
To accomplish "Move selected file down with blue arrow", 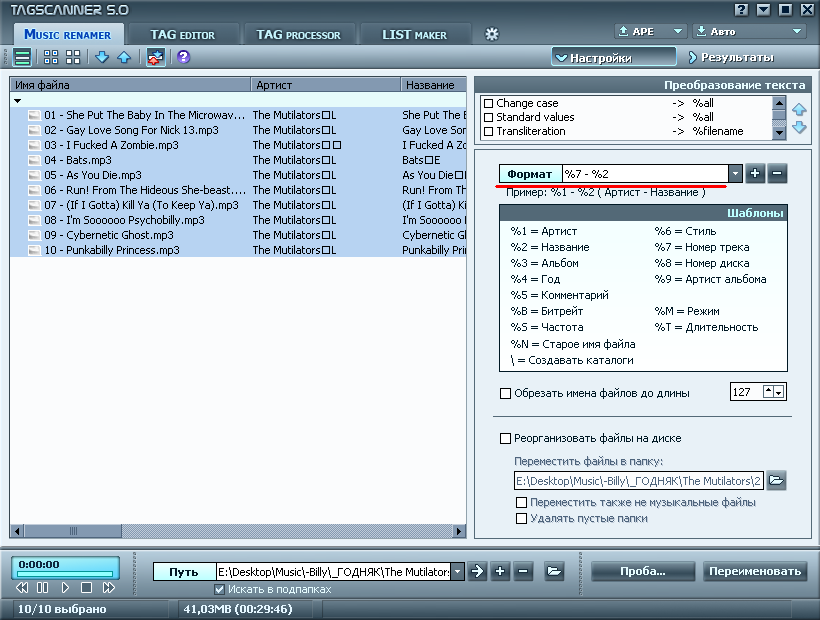I will coord(102,57).
